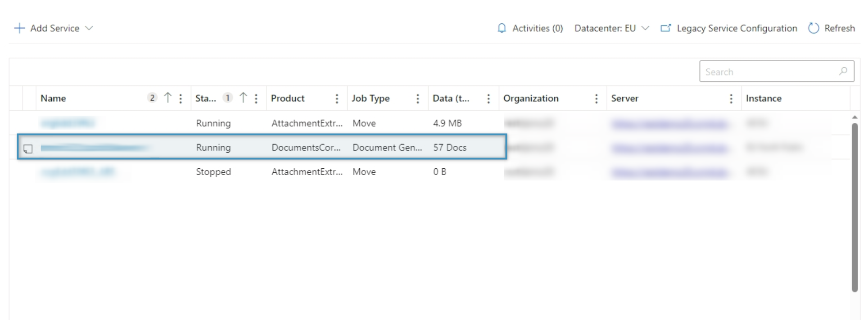868x320 pixels.
Task: Click the Name column sort arrow
Action: 168,98
